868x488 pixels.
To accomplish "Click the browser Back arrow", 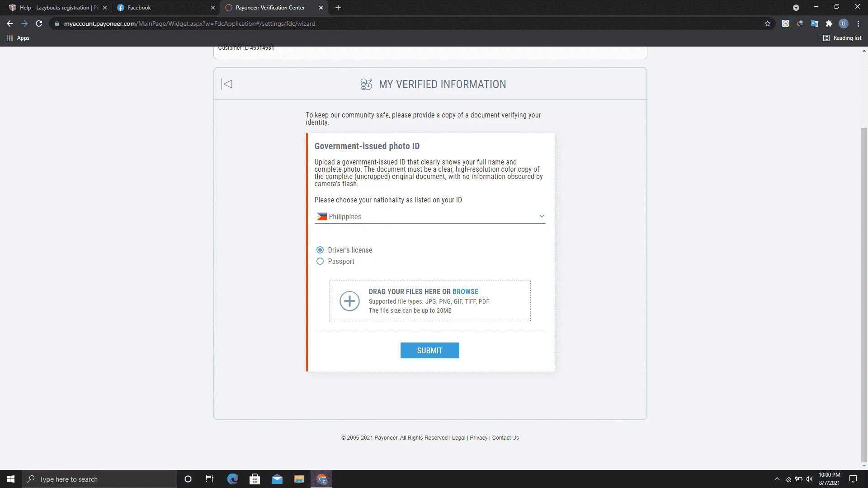I will [10, 23].
